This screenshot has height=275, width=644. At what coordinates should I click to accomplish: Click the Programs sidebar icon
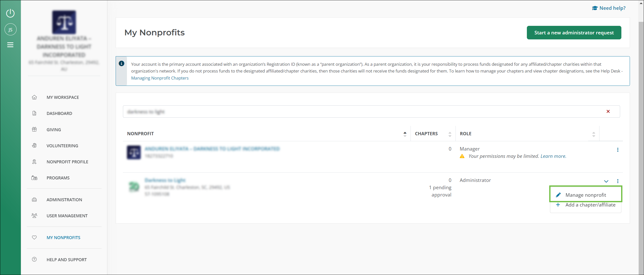[x=34, y=177]
